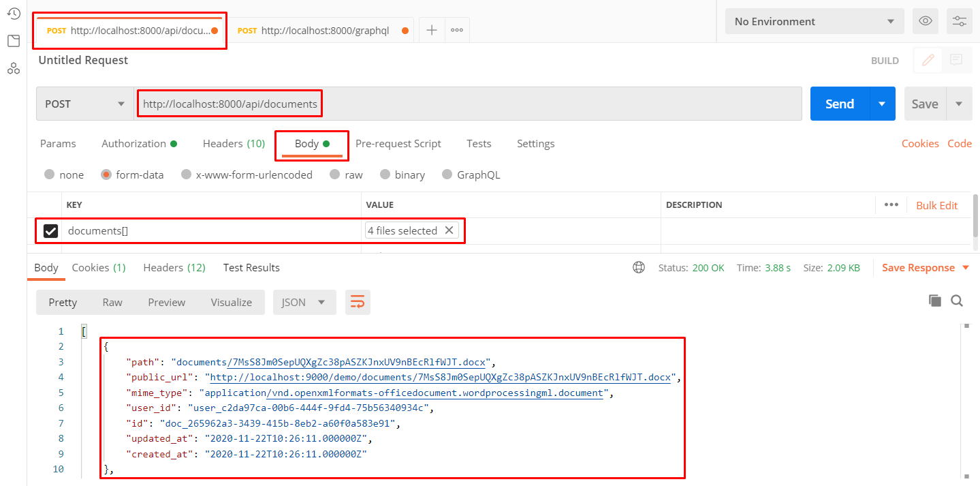Click the response vertical scrollbar

(x=966, y=402)
